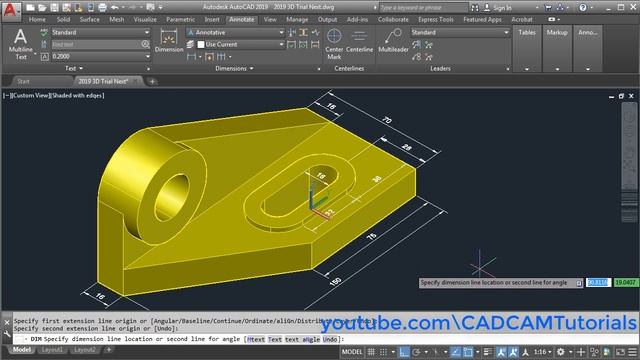Click the Autodesk App Store cart icon
Screen dimensions: 640x360
point(548,7)
